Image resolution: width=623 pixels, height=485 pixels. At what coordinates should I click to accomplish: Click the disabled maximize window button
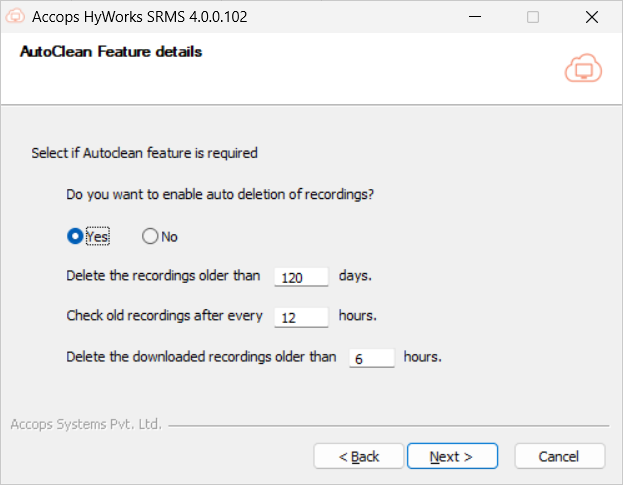coord(533,17)
